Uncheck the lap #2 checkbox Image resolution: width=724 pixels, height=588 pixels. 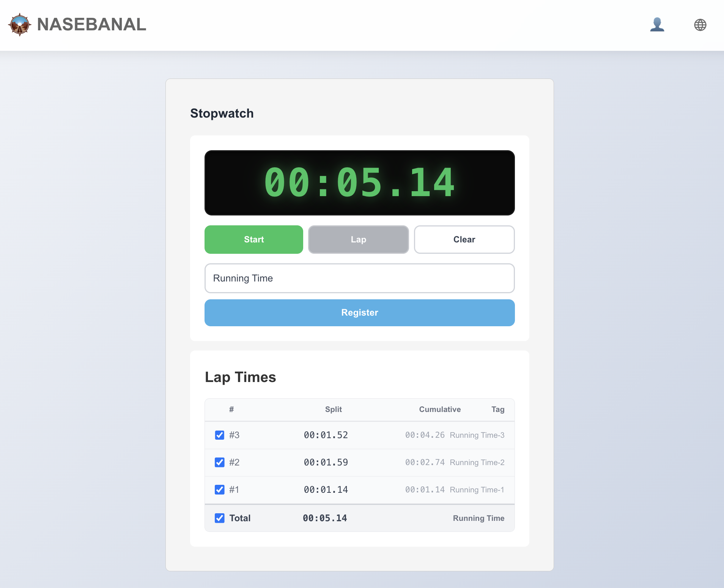[x=219, y=462]
